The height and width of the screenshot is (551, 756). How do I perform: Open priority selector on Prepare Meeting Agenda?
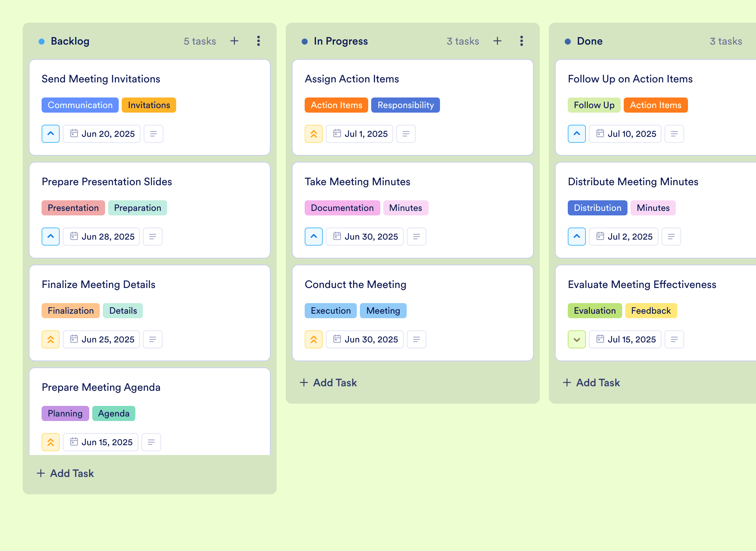coord(51,442)
